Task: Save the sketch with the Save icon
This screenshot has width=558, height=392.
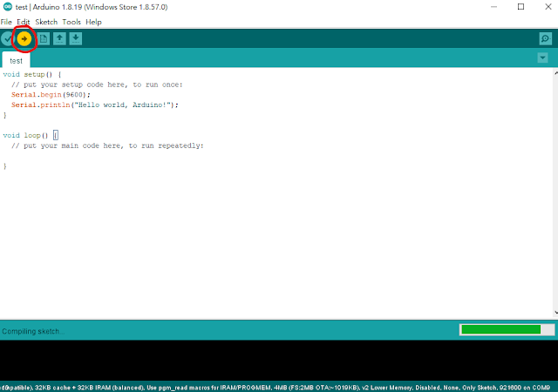Action: (x=76, y=39)
